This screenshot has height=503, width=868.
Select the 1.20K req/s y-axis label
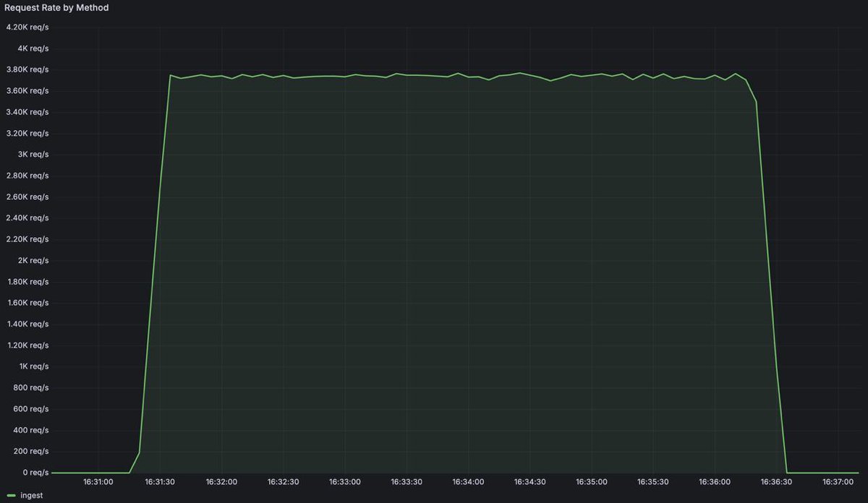click(x=27, y=345)
